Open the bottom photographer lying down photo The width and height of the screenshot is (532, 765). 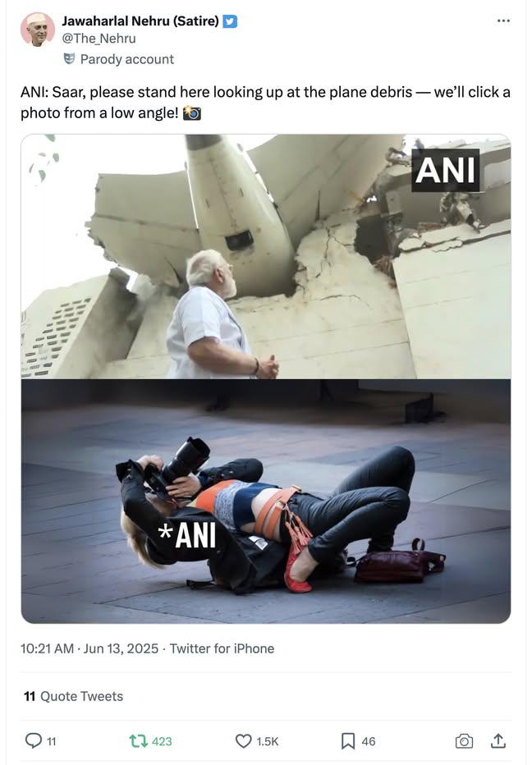pyautogui.click(x=265, y=502)
